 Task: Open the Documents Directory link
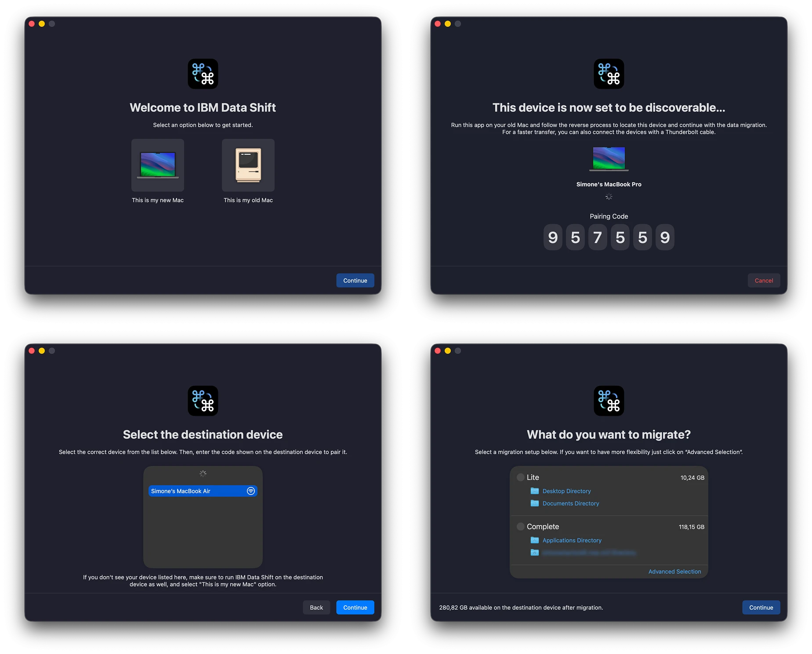tap(571, 503)
